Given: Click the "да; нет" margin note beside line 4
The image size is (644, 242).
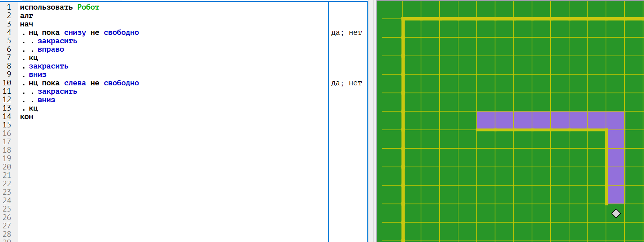Looking at the screenshot, I should [x=346, y=32].
